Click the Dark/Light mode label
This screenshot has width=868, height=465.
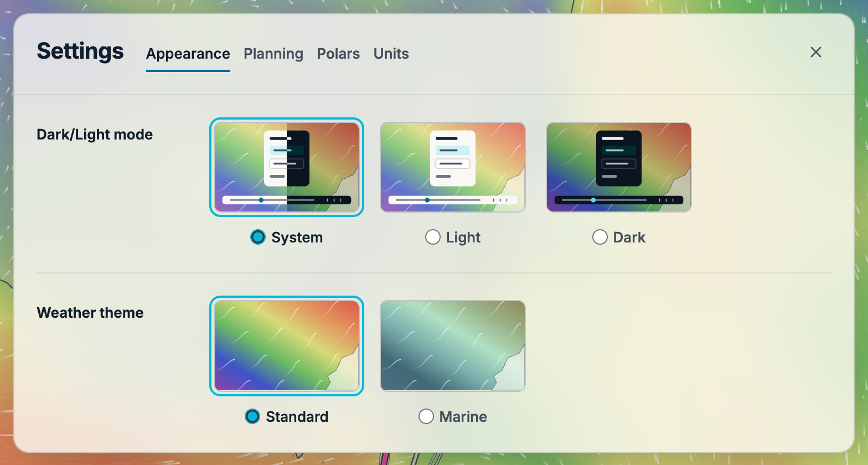(95, 135)
